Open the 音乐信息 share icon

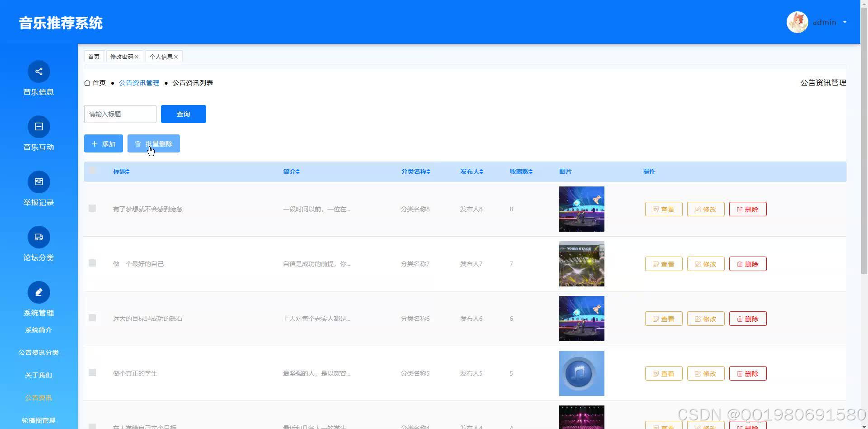click(39, 71)
